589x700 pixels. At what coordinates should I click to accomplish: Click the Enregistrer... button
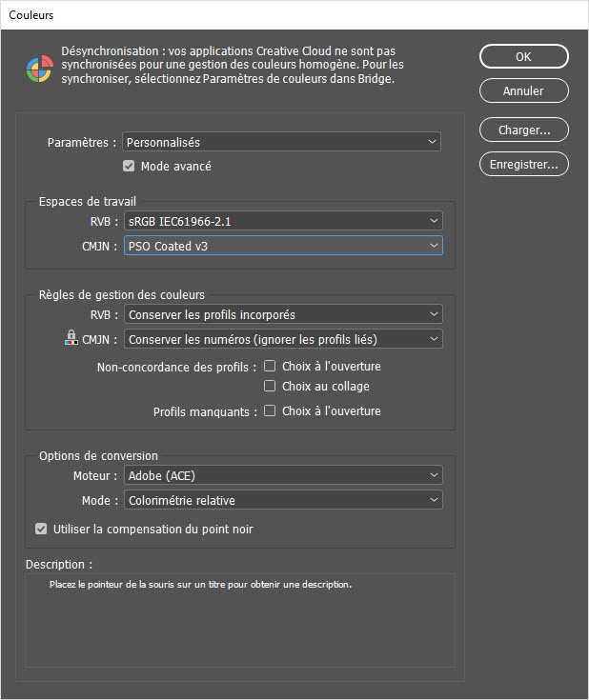pyautogui.click(x=524, y=164)
